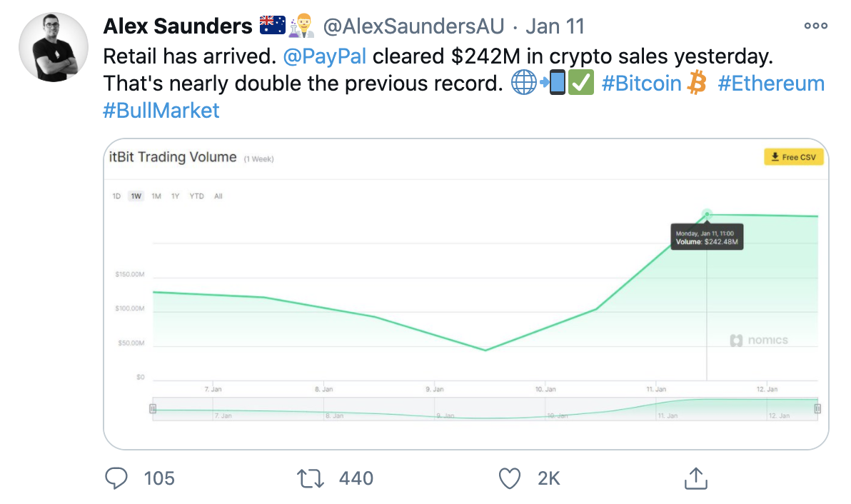Open the #Bitcoin hashtag link

[642, 84]
